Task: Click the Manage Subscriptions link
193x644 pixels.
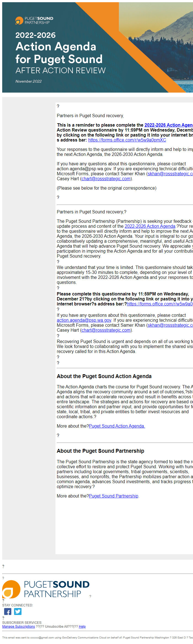Action: tap(18, 627)
